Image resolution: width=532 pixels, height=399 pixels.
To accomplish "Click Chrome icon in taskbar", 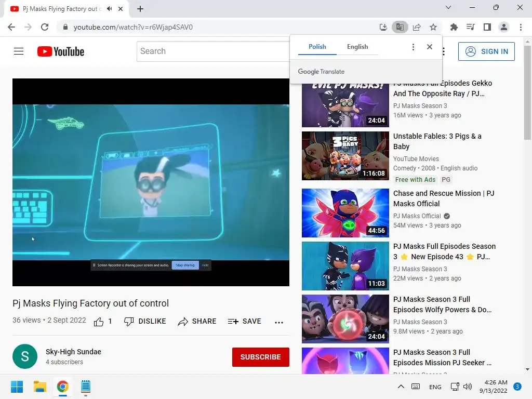I will [x=63, y=387].
